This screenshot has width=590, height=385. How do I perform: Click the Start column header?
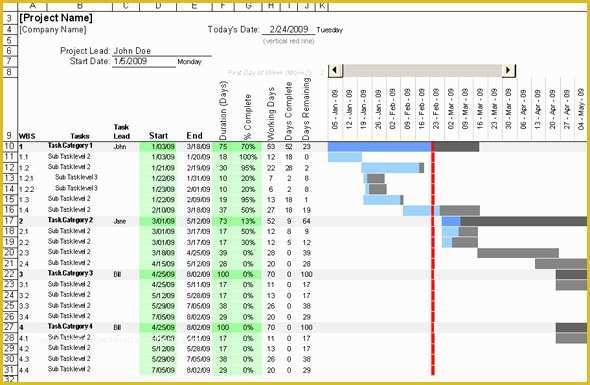coord(158,136)
